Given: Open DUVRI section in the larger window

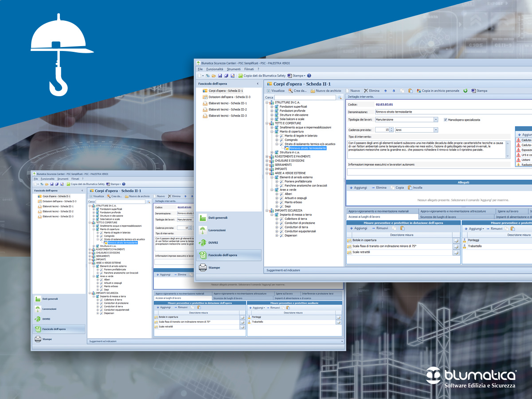Looking at the screenshot, I should 230,243.
